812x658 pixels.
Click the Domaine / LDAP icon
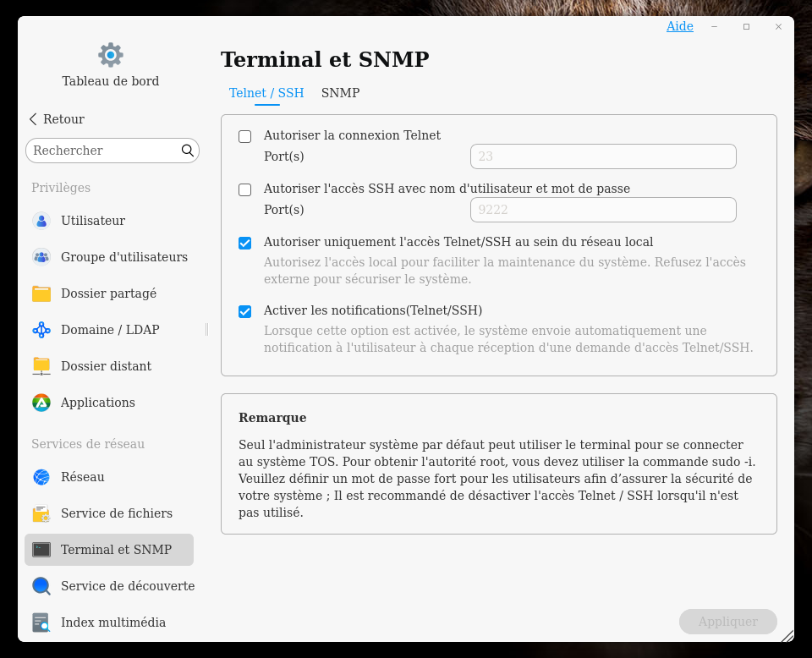pyautogui.click(x=41, y=330)
